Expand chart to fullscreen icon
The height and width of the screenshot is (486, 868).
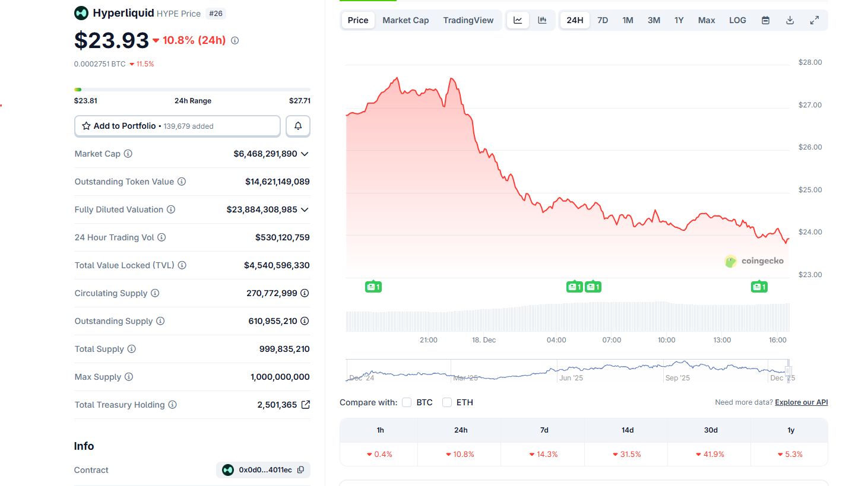point(815,20)
